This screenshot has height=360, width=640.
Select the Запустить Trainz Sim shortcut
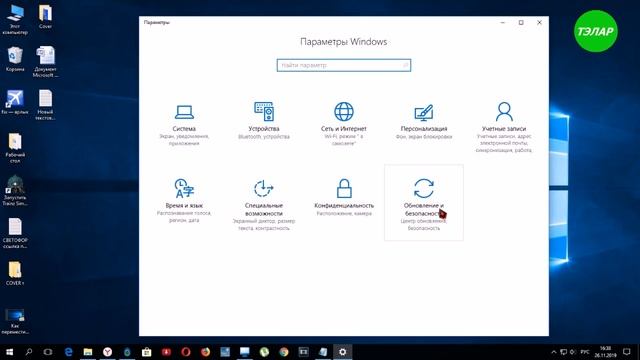[15, 191]
